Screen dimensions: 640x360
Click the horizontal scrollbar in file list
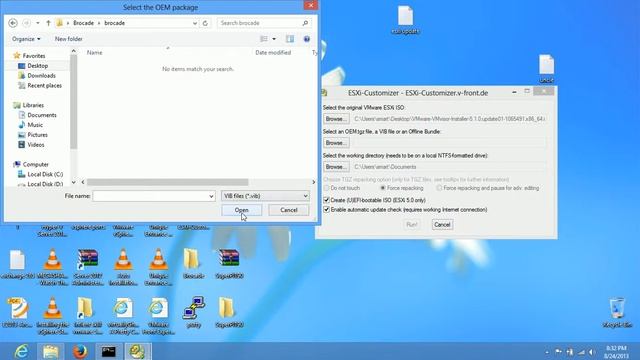[167, 182]
